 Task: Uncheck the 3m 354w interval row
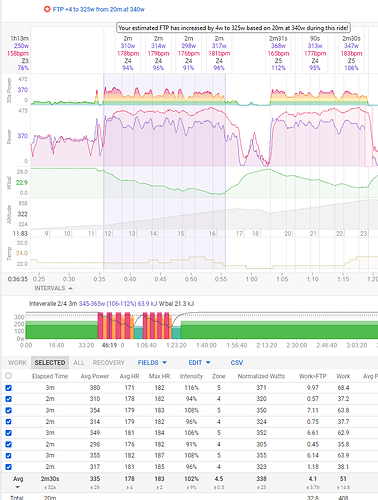(x=9, y=410)
